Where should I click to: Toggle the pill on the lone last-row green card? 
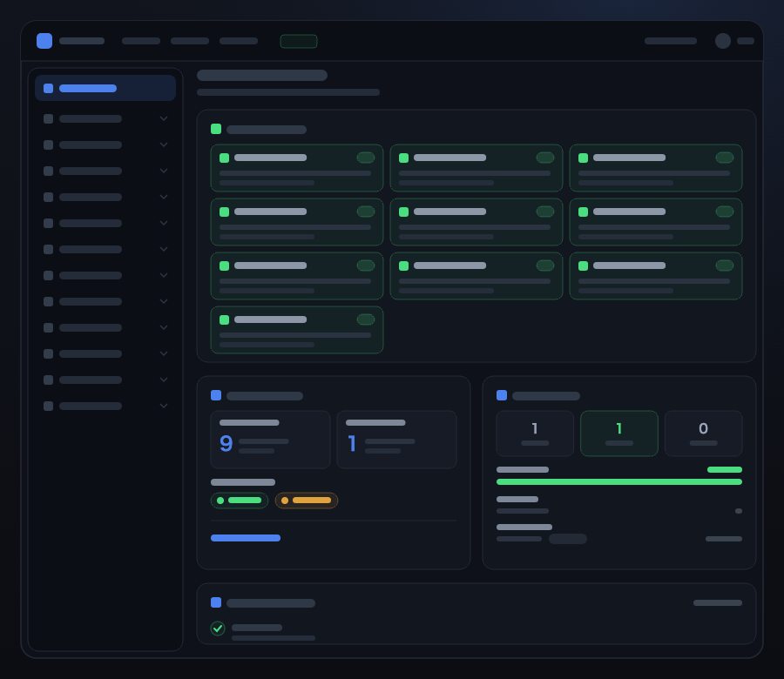pos(366,319)
